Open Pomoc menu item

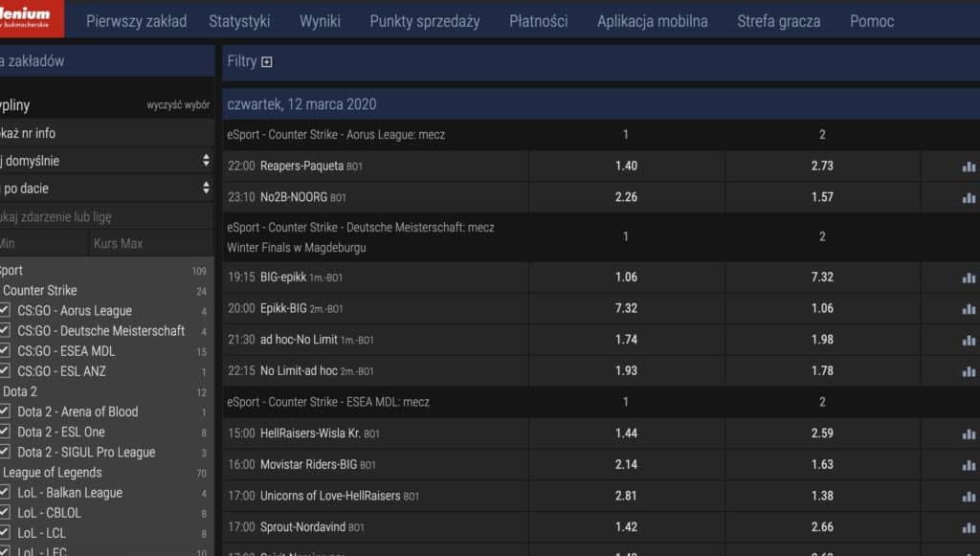click(872, 21)
